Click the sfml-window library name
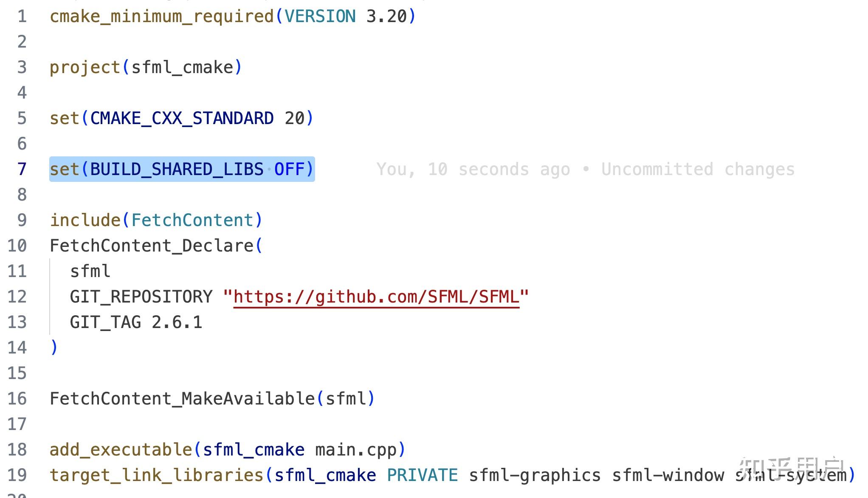The width and height of the screenshot is (868, 498). [668, 475]
